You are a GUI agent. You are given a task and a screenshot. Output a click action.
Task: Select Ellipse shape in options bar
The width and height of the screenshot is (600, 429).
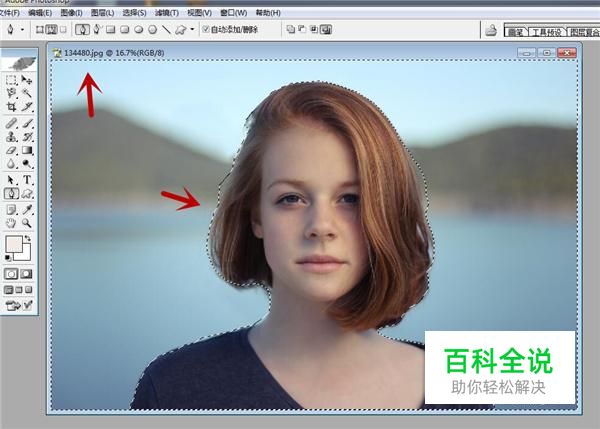click(139, 29)
